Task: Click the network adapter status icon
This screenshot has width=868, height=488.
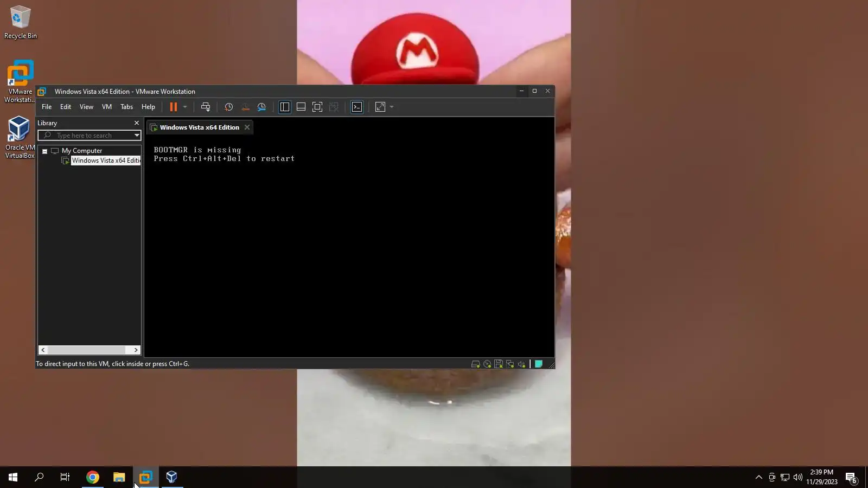Action: tap(509, 364)
